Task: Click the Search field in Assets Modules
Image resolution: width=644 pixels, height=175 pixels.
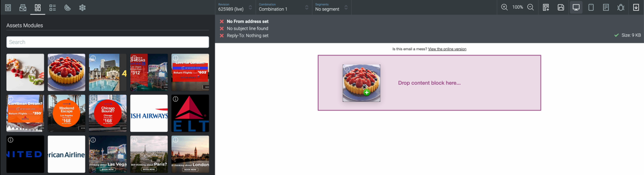Action: pyautogui.click(x=107, y=42)
